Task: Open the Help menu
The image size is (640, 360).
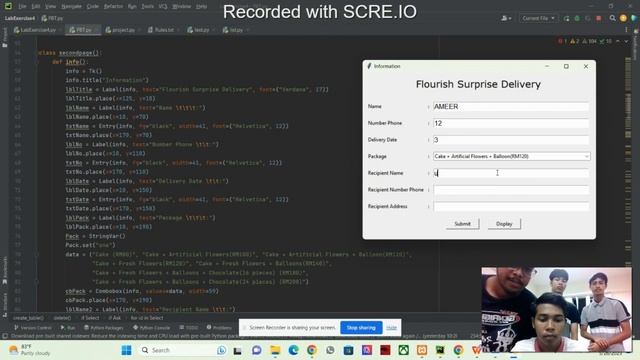Action: click(202, 6)
